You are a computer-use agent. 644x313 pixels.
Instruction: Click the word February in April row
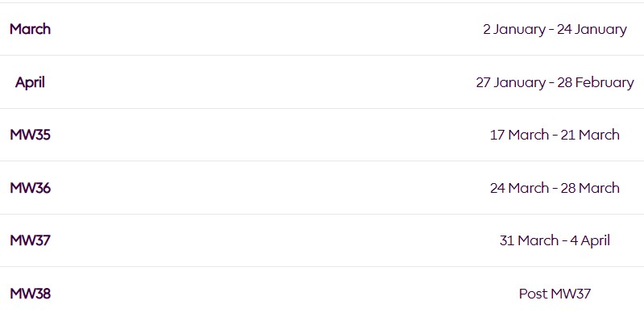(605, 82)
